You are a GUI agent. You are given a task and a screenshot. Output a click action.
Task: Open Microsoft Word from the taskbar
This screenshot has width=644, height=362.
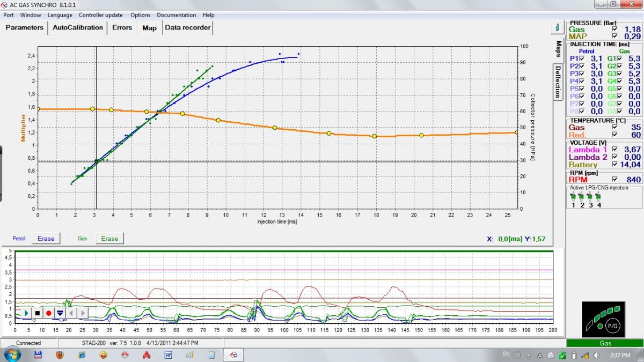(x=167, y=355)
